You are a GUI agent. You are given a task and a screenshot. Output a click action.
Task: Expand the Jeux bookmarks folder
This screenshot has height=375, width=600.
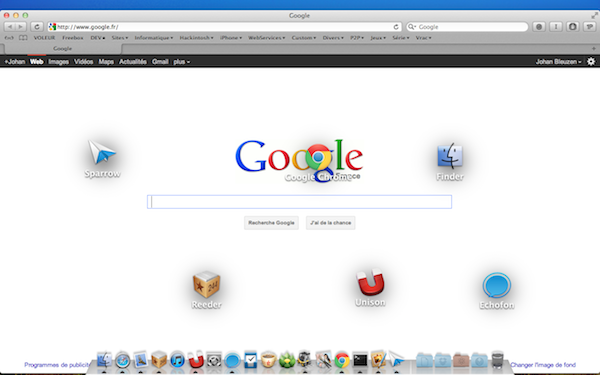378,38
